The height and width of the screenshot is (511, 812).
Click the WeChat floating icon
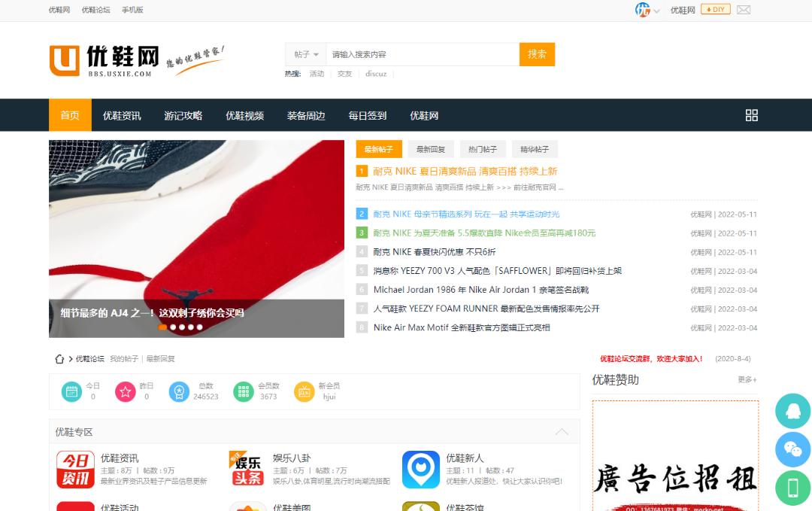click(792, 449)
